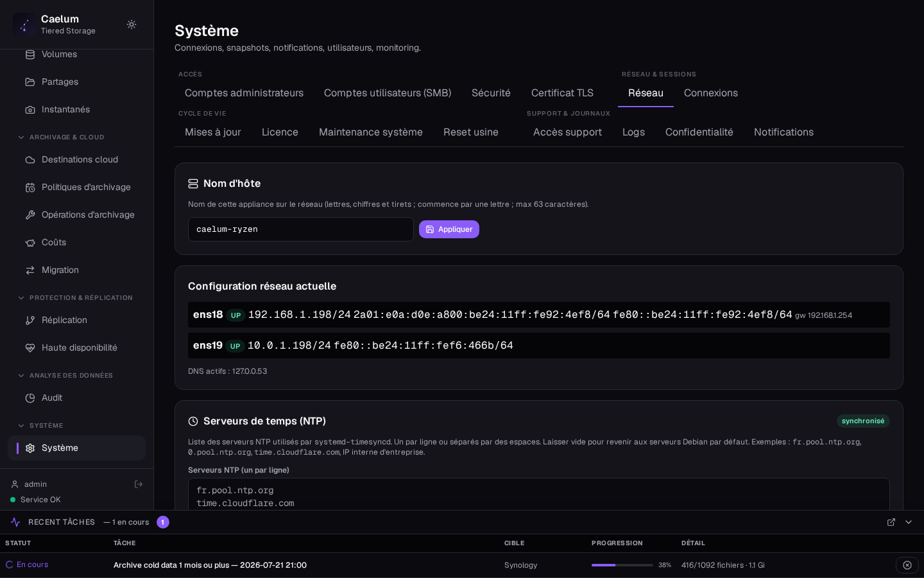Cancel the running archive task
This screenshot has height=578, width=924.
click(x=907, y=565)
